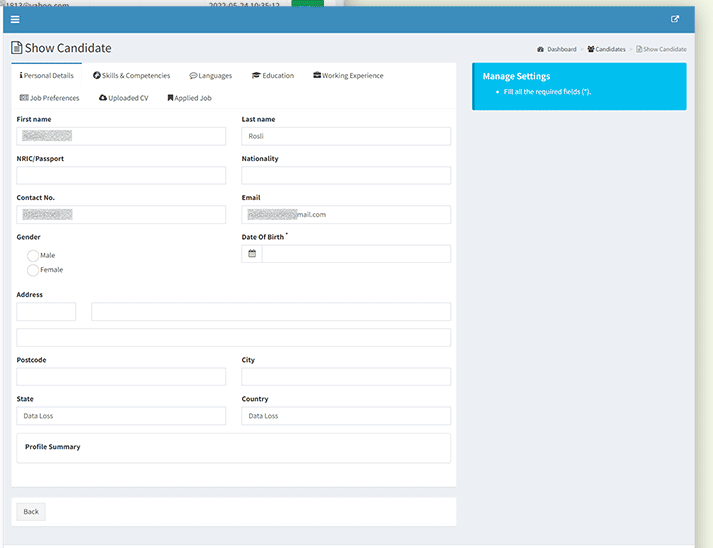
Task: Click the NRIC/Passport field
Action: click(x=121, y=176)
